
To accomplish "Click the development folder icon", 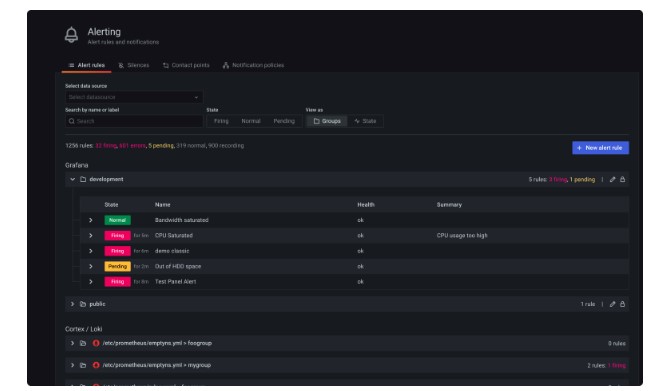I will click(83, 179).
